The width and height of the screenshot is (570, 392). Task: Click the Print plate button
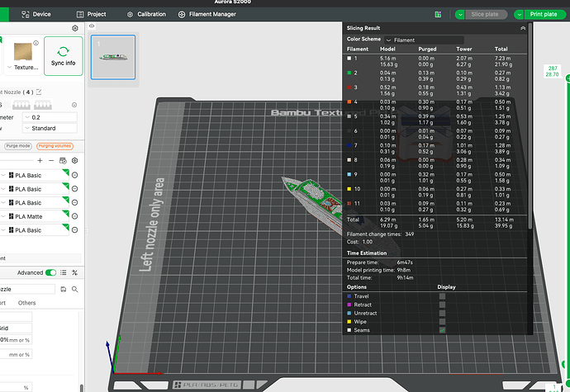coord(544,15)
